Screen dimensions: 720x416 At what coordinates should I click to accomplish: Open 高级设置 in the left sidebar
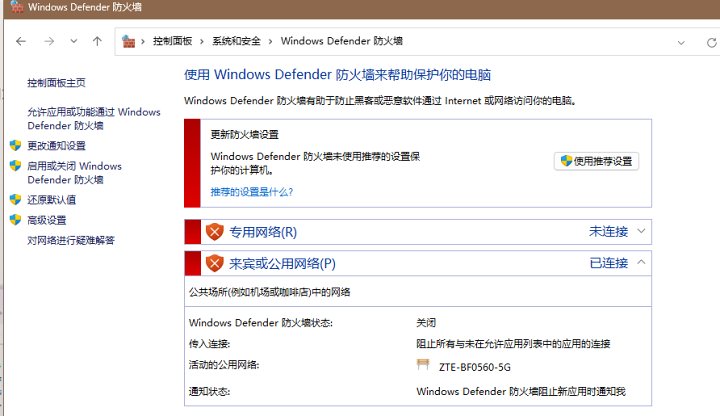coord(47,220)
